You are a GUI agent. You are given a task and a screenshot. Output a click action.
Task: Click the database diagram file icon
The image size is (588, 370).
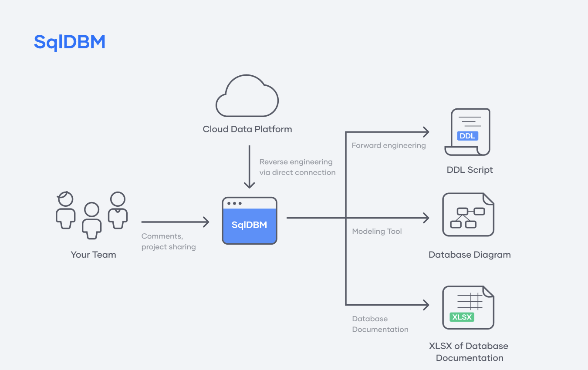pyautogui.click(x=468, y=215)
